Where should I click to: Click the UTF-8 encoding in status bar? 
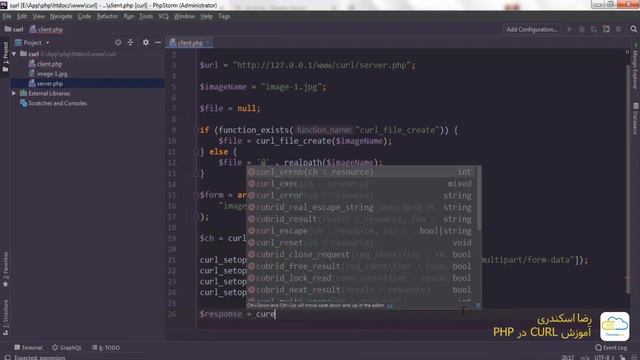[603, 357]
